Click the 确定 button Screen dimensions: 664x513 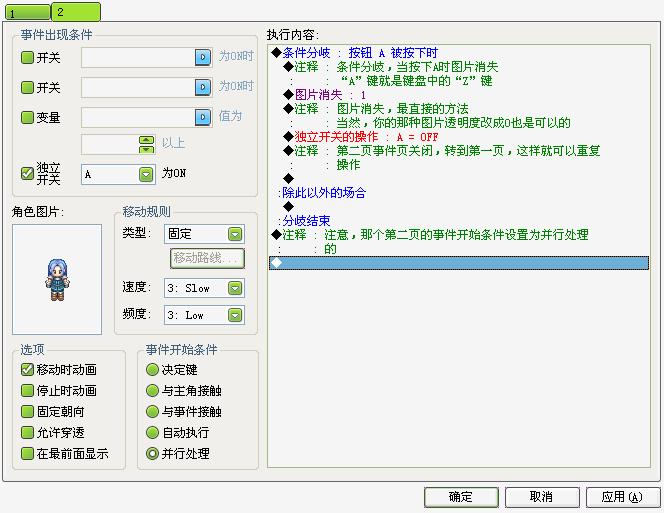pos(461,497)
